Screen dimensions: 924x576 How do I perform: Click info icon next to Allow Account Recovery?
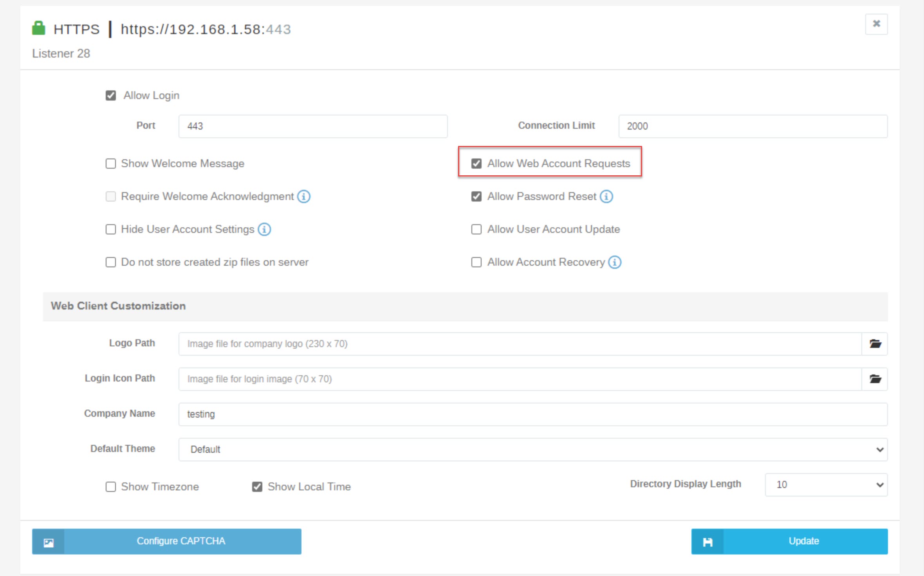click(x=614, y=262)
